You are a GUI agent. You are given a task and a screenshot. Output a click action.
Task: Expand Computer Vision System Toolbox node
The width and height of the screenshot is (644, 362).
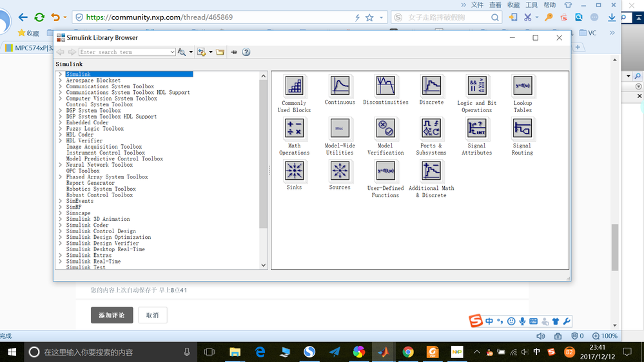tap(61, 99)
